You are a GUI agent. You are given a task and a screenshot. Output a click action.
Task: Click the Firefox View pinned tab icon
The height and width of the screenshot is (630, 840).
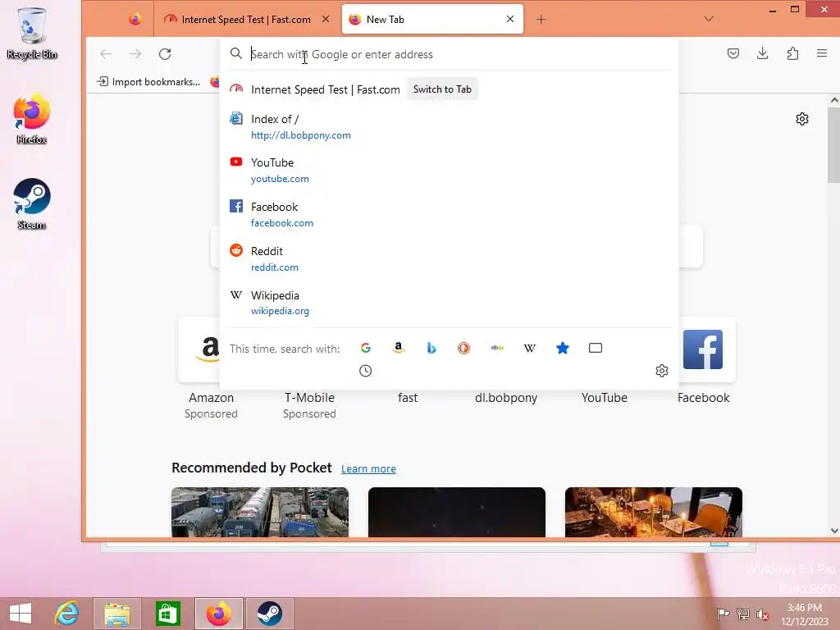pyautogui.click(x=135, y=20)
